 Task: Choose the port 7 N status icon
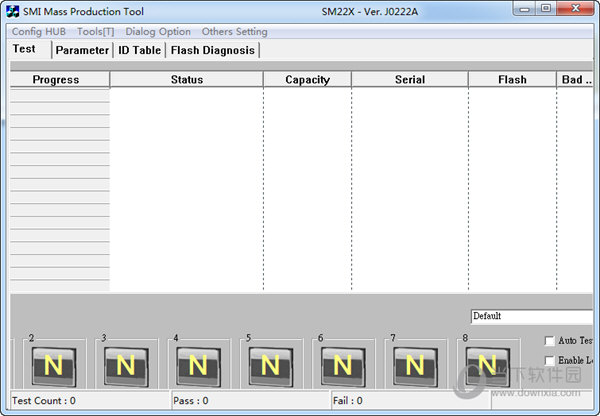point(415,366)
